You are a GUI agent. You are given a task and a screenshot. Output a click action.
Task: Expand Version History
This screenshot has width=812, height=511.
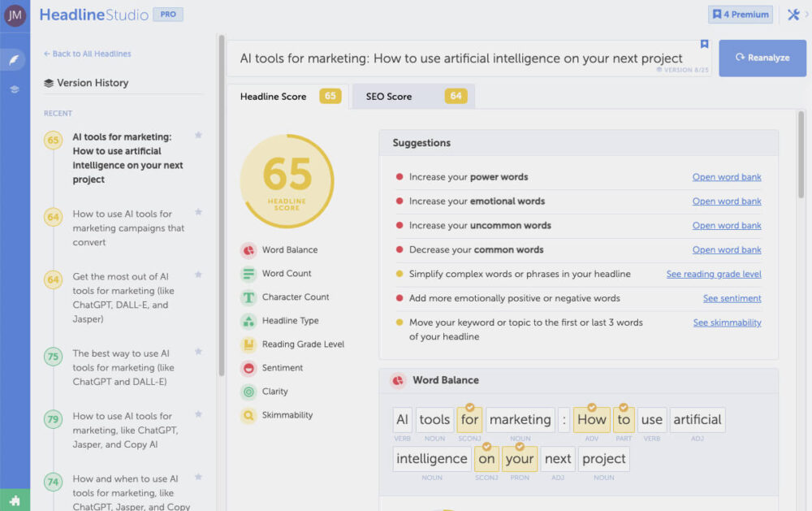89,83
